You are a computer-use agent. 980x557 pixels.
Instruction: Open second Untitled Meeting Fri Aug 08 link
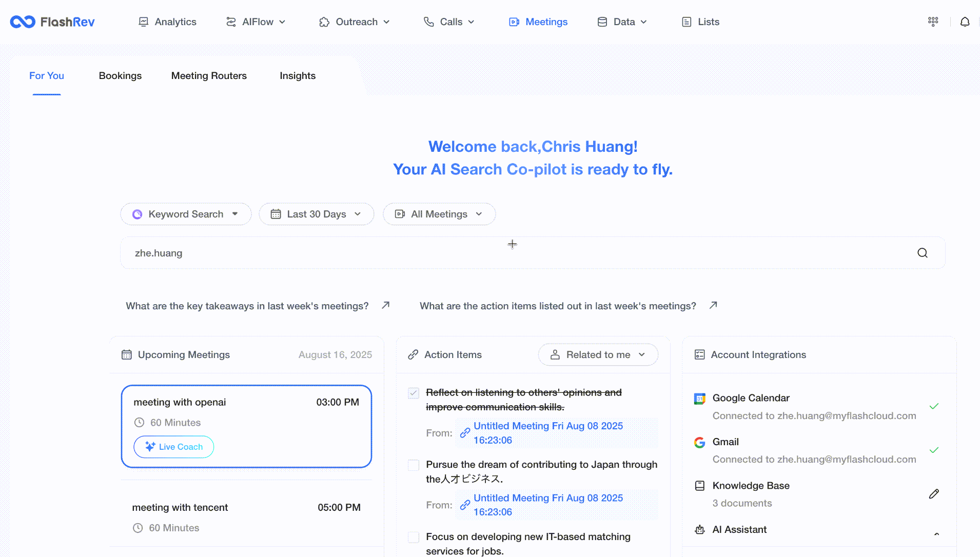548,505
